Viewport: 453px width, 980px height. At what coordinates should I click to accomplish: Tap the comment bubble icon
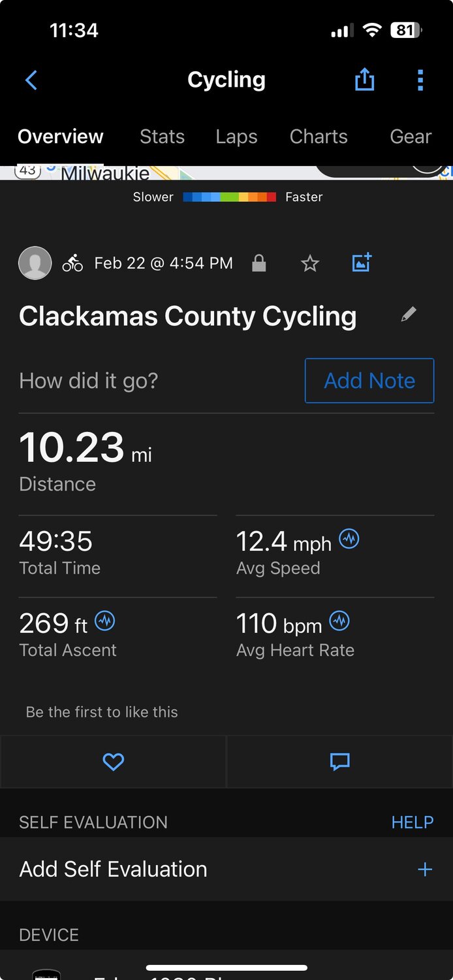tap(339, 761)
